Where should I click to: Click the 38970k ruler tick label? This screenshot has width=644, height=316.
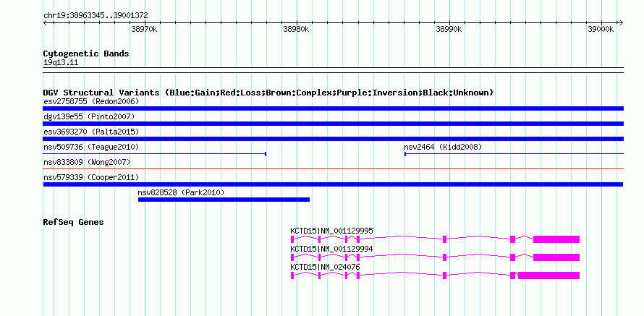[x=144, y=30]
